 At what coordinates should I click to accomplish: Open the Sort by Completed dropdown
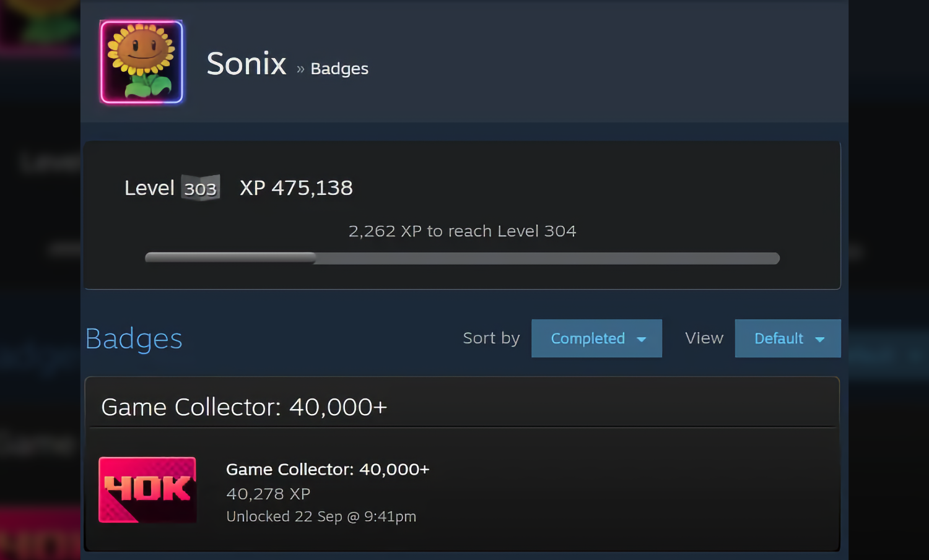tap(588, 338)
